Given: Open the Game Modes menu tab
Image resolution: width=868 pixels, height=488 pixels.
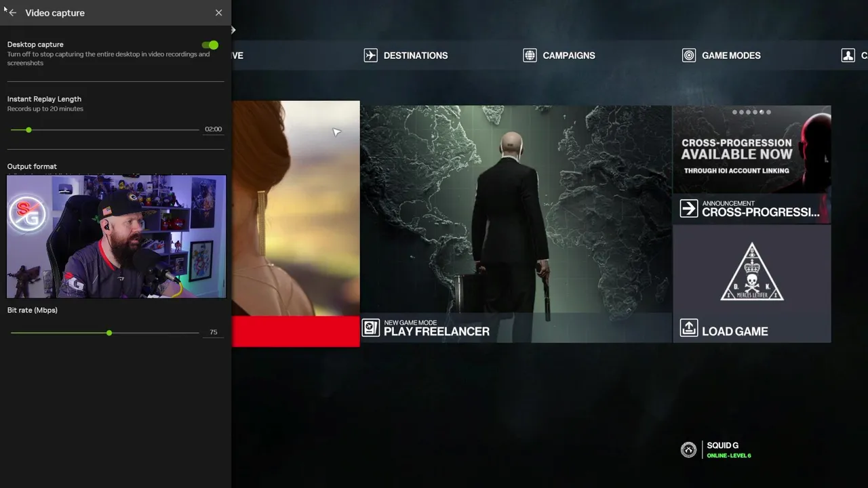Looking at the screenshot, I should 721,56.
